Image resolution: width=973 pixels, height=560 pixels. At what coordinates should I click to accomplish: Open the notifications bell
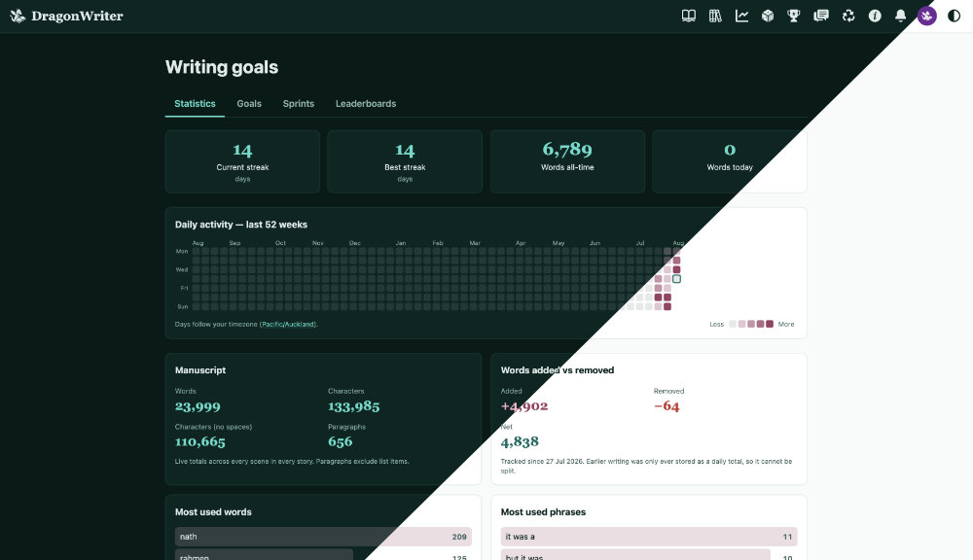coord(900,16)
